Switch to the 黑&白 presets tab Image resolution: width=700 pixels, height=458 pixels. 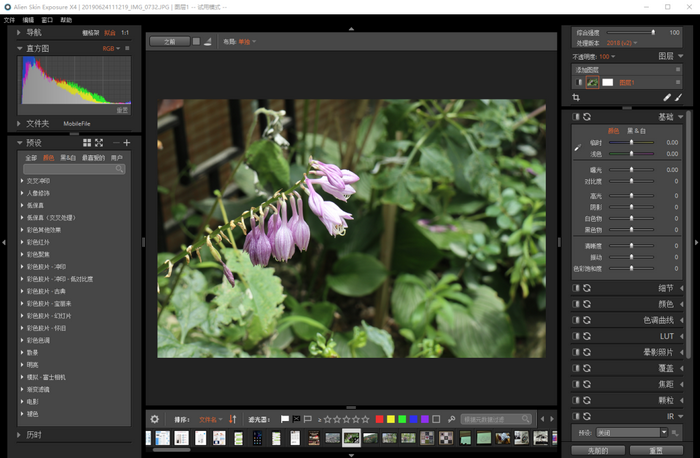[68, 157]
